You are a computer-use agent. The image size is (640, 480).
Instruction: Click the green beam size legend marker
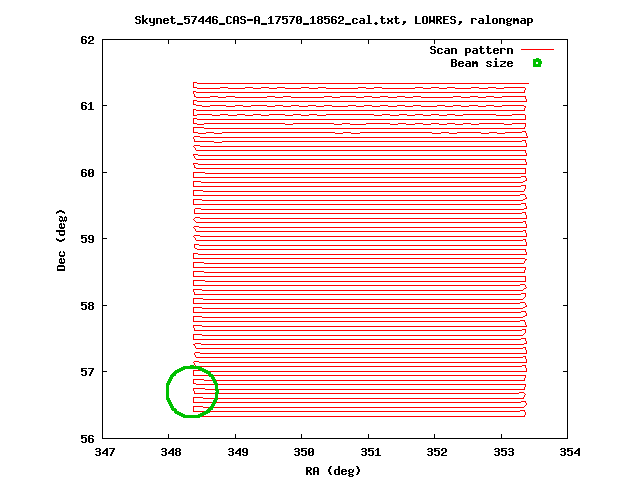[537, 63]
